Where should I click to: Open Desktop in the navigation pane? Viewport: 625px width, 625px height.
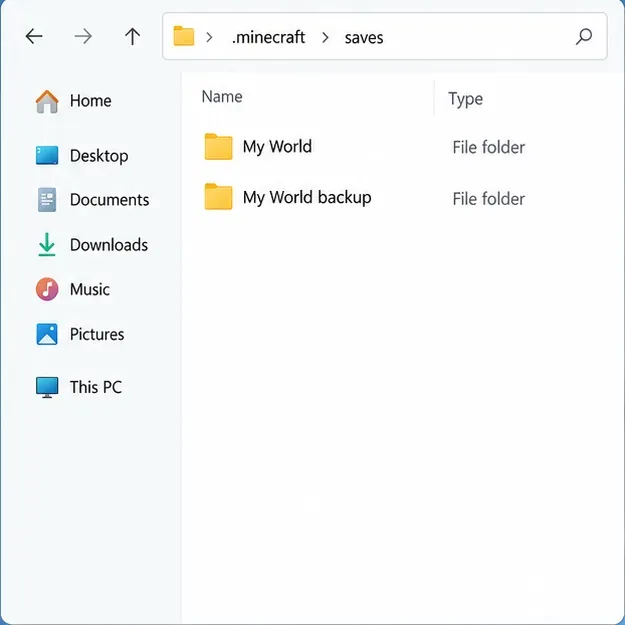(x=99, y=156)
